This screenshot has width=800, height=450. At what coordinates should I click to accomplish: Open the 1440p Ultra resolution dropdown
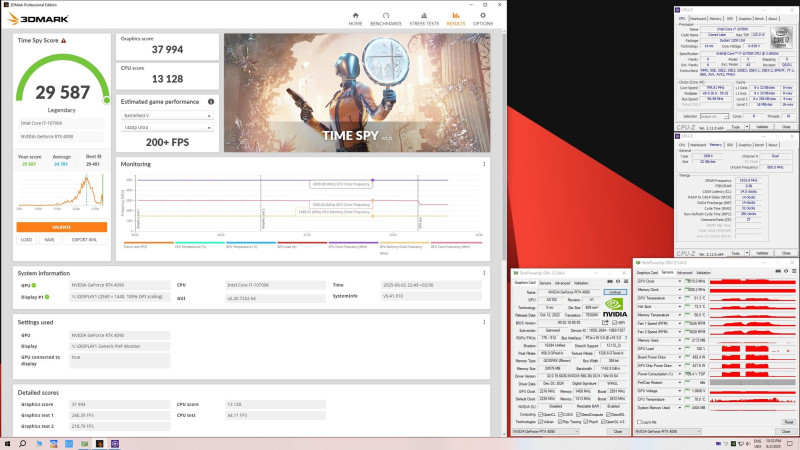pos(167,128)
